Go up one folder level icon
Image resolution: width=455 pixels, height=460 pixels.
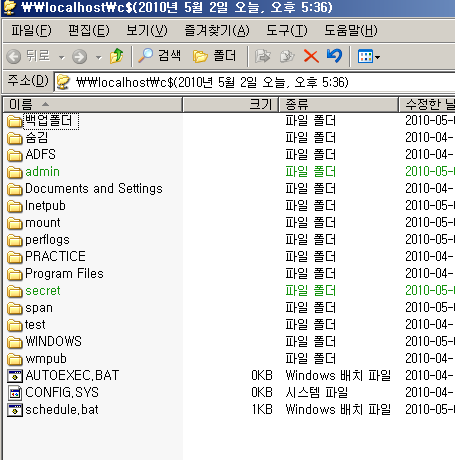point(116,56)
